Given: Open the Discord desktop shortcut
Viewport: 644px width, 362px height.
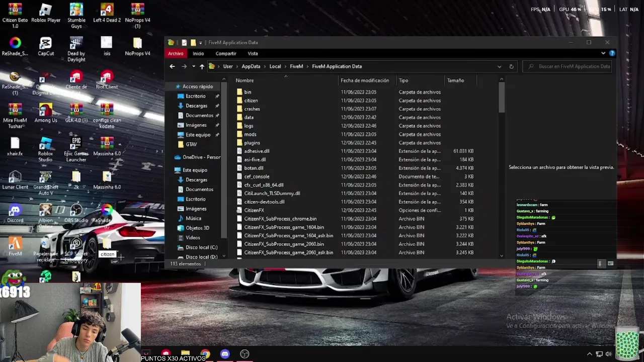Looking at the screenshot, I should coord(15,214).
